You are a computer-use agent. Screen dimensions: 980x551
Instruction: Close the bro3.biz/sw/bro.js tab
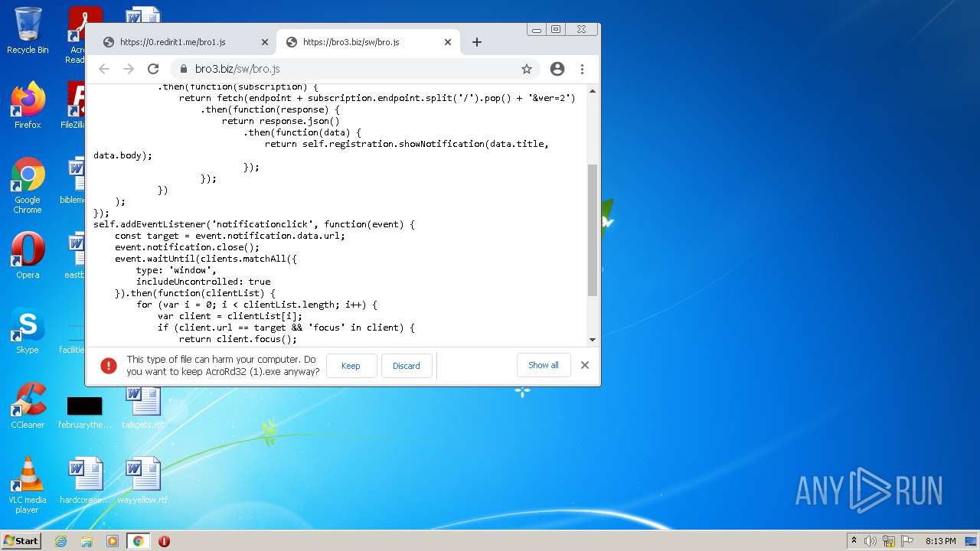pyautogui.click(x=448, y=42)
